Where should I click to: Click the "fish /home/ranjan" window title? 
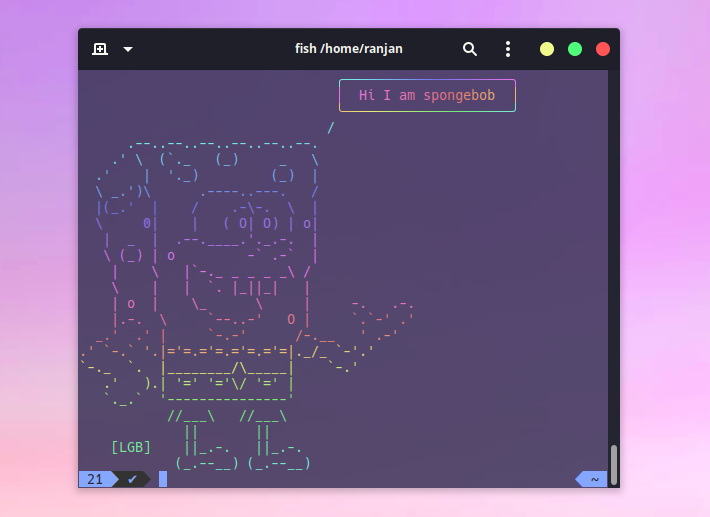coord(349,48)
